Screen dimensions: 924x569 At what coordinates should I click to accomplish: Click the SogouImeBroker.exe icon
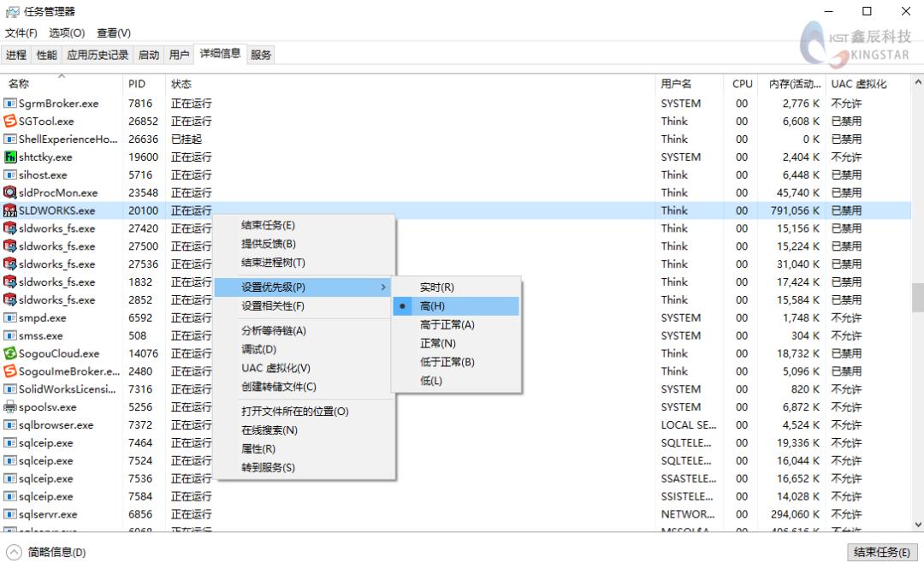point(9,371)
